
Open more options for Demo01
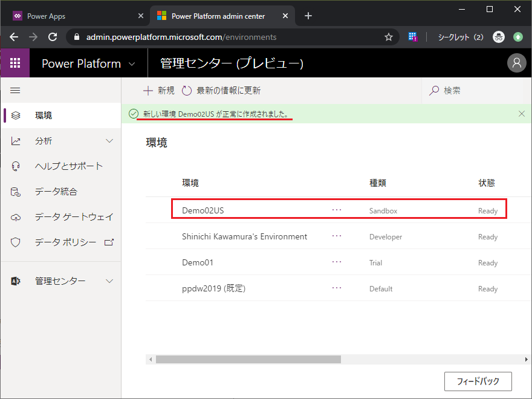(337, 262)
